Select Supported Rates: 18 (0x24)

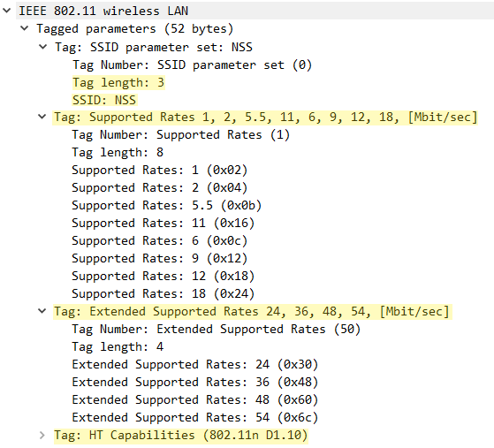tap(163, 293)
